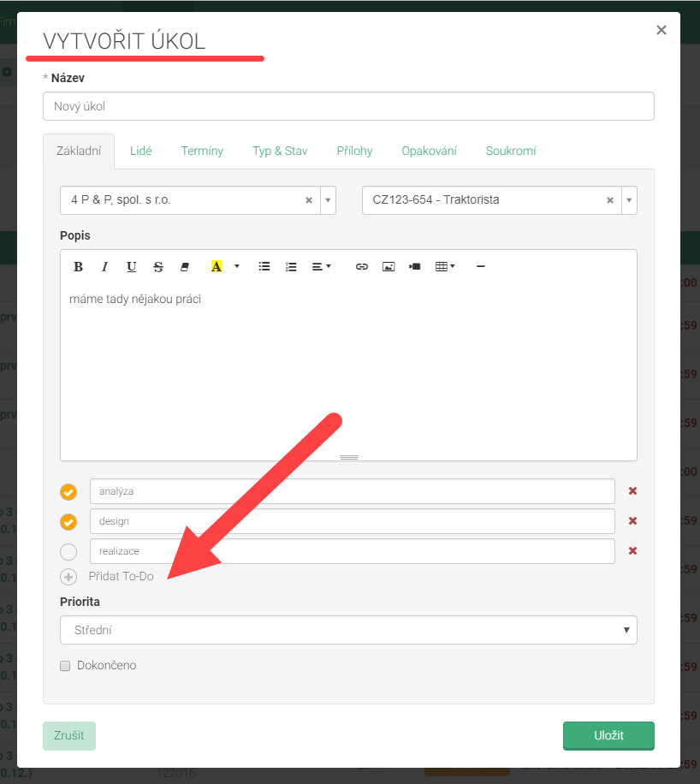700x784 pixels.
Task: Click Přidat To-Do to add item
Action: coord(120,577)
